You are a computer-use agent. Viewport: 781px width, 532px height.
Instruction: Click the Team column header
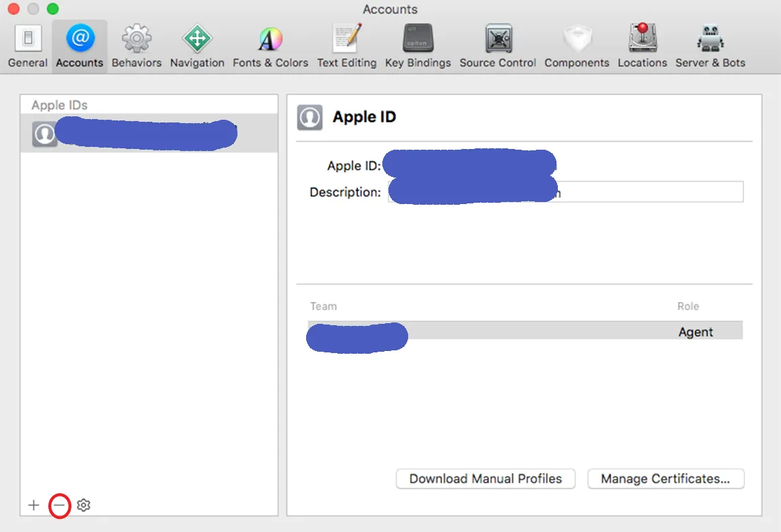(323, 306)
